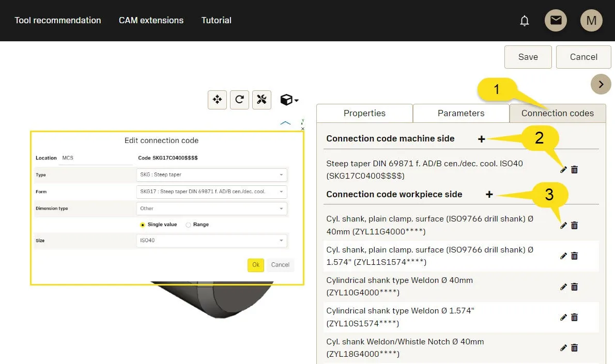Open the Tool recommendation menu

coord(58,21)
